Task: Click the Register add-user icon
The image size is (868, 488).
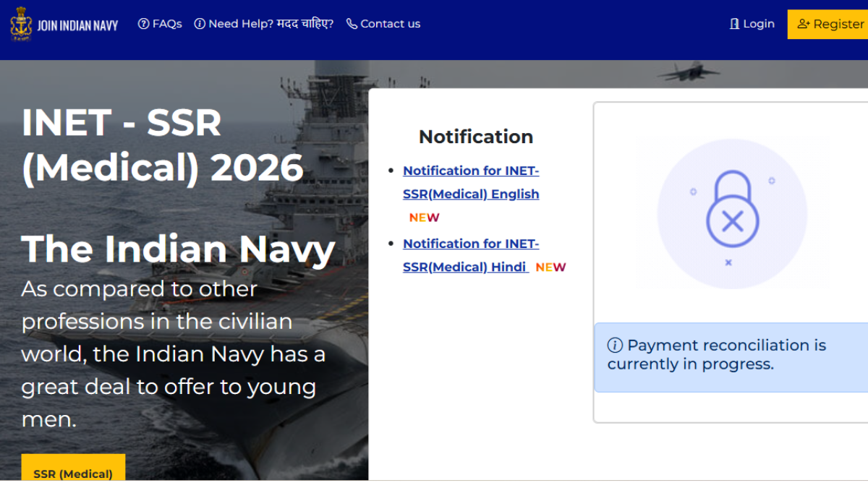Action: point(804,24)
